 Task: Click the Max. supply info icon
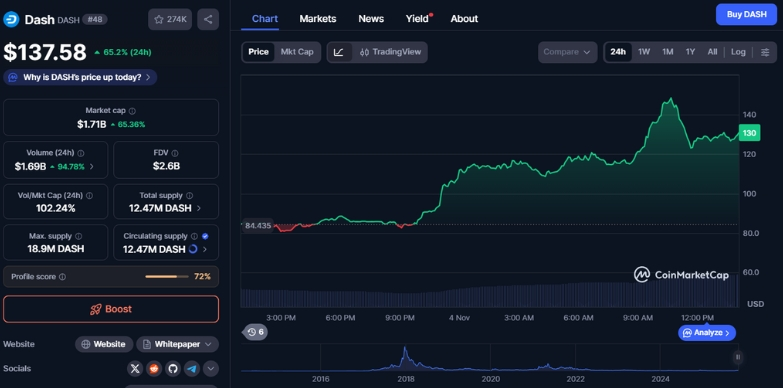pos(78,236)
